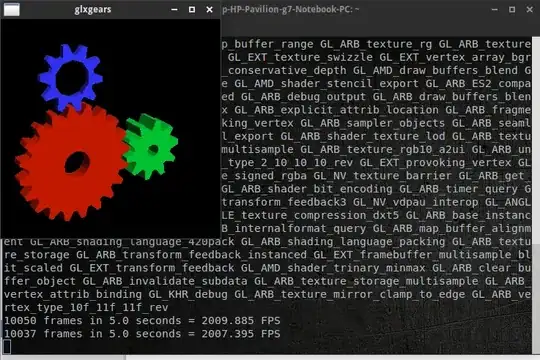This screenshot has height=360, width=540.
Task: Click "GL_AMD_shader_trinary_minmax" in terminal
Action: (x=333, y=268)
